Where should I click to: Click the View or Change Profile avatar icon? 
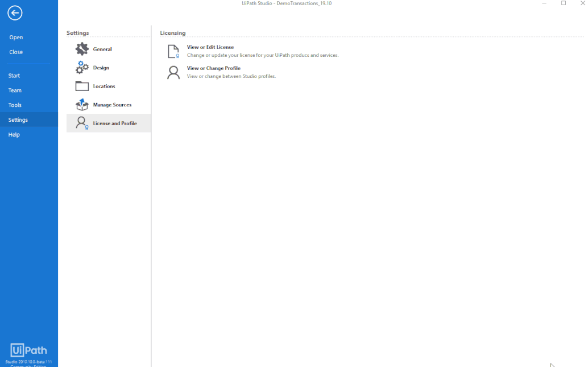(x=173, y=72)
